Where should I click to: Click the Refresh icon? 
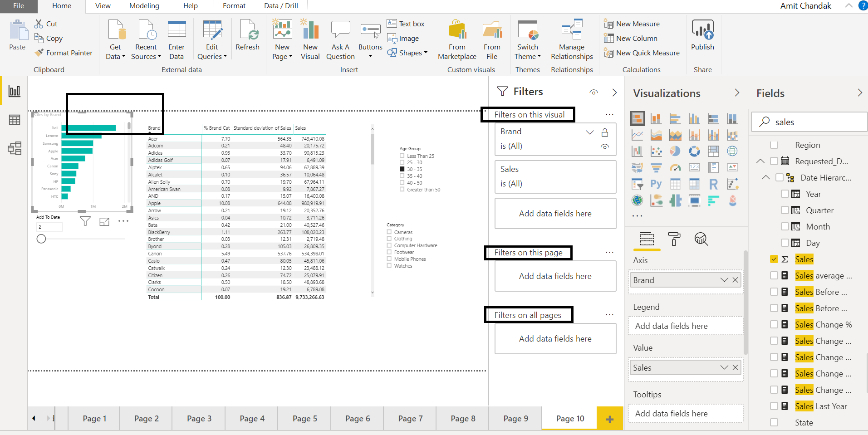pos(248,30)
